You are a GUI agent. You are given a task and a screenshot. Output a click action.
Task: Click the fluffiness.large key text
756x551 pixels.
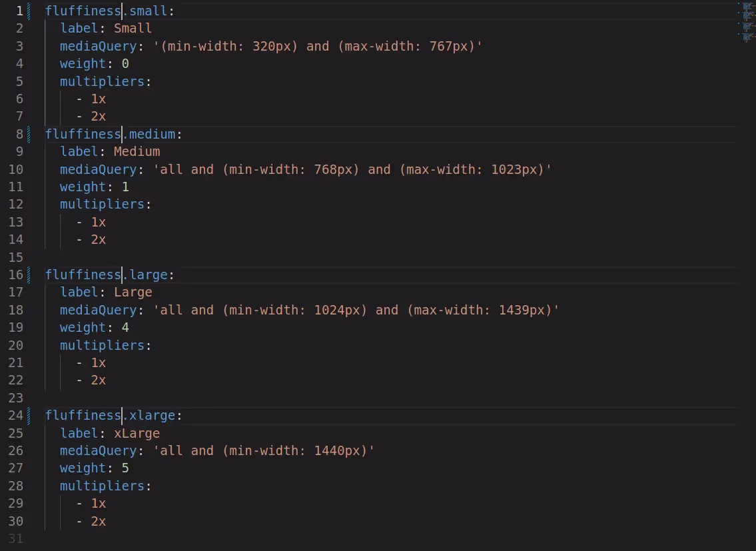pos(106,275)
